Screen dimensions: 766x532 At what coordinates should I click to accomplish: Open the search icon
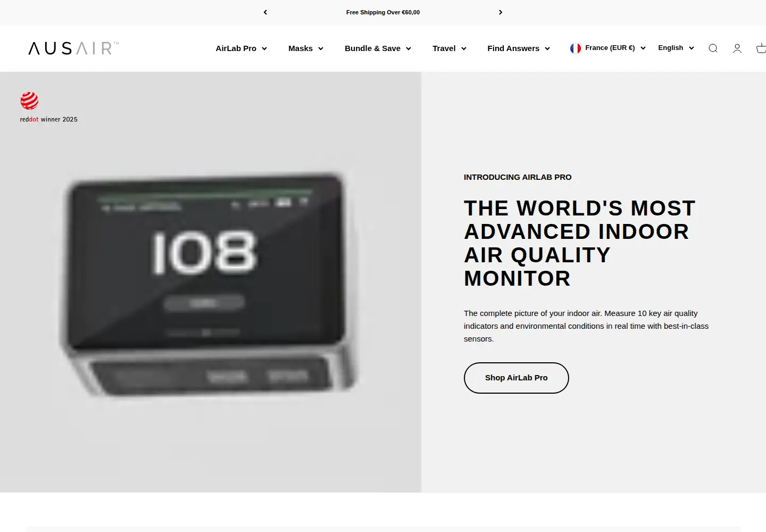713,48
